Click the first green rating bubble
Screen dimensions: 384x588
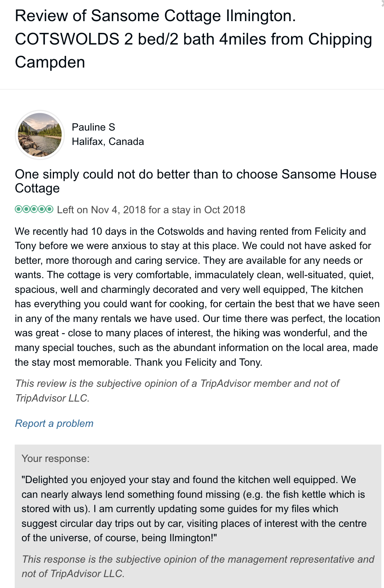pos(18,209)
